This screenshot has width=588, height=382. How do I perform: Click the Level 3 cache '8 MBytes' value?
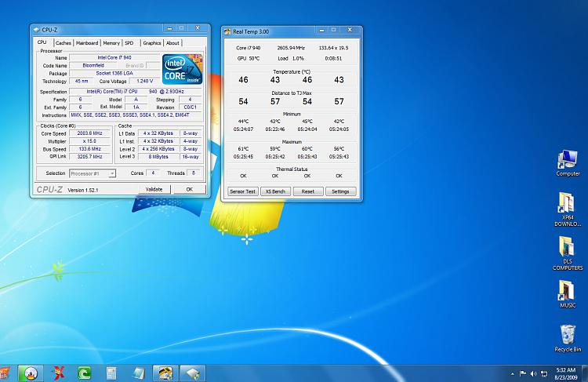tap(158, 156)
